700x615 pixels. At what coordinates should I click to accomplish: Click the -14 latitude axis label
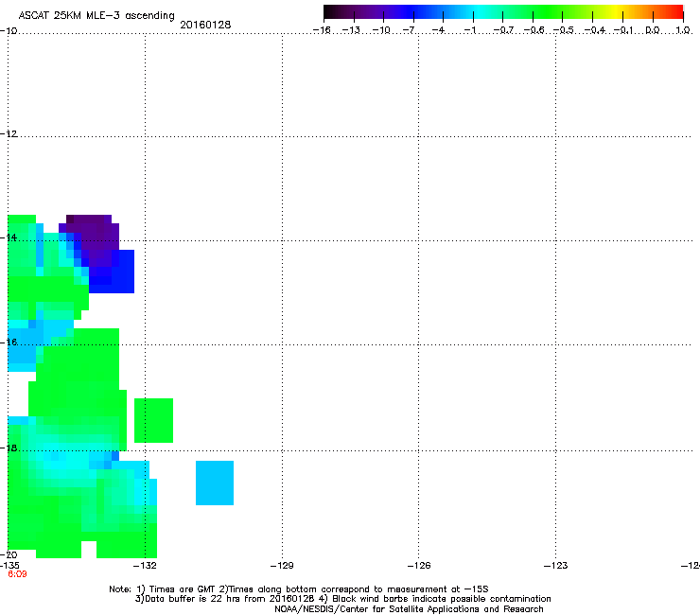point(9,237)
